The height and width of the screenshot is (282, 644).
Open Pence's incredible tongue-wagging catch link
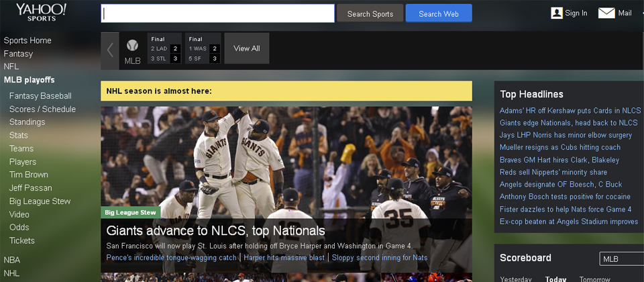tap(171, 258)
